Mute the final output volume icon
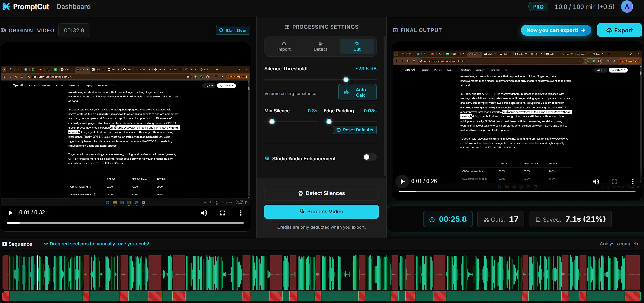This screenshot has height=303, width=644. pos(596,181)
